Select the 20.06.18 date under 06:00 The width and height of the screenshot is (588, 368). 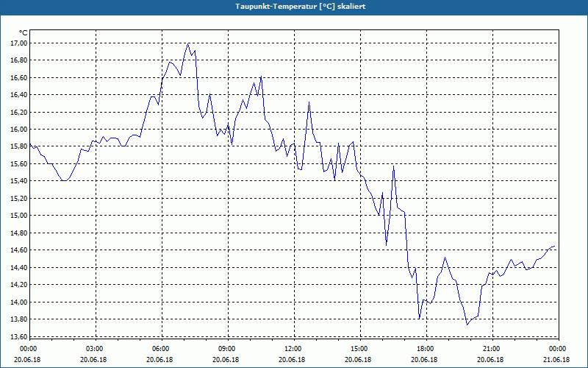[159, 360]
